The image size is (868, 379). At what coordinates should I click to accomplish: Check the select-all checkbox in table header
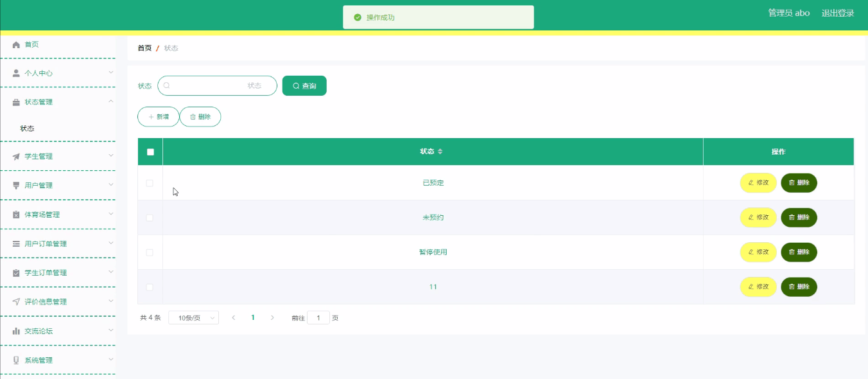[150, 151]
